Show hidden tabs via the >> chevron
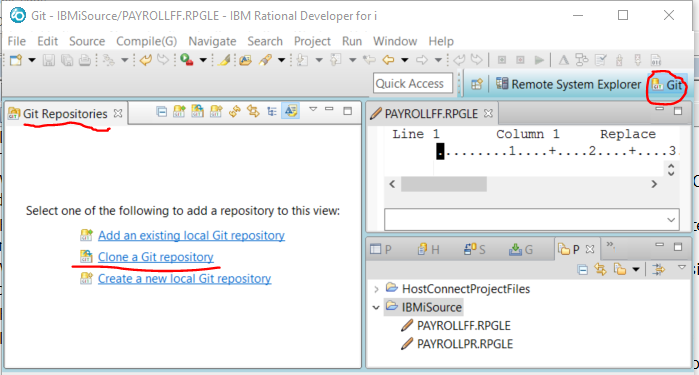The width and height of the screenshot is (699, 375). pos(610,245)
